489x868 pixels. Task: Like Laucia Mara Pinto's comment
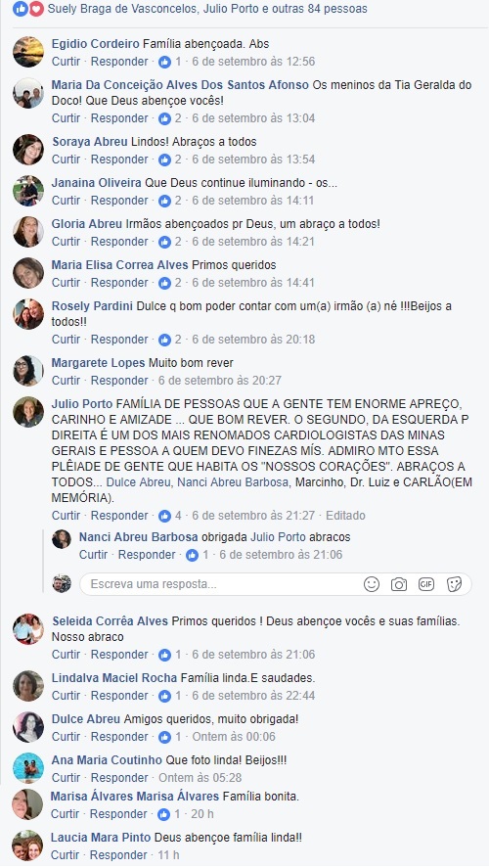[66, 854]
